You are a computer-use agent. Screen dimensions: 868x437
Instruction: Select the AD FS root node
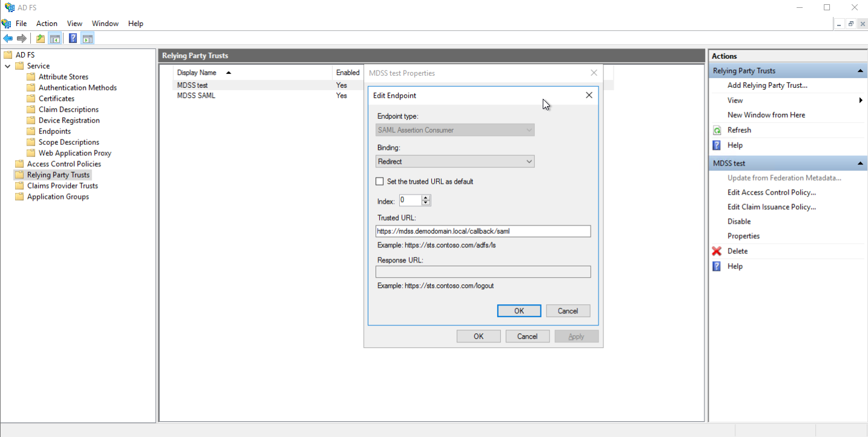(x=25, y=55)
